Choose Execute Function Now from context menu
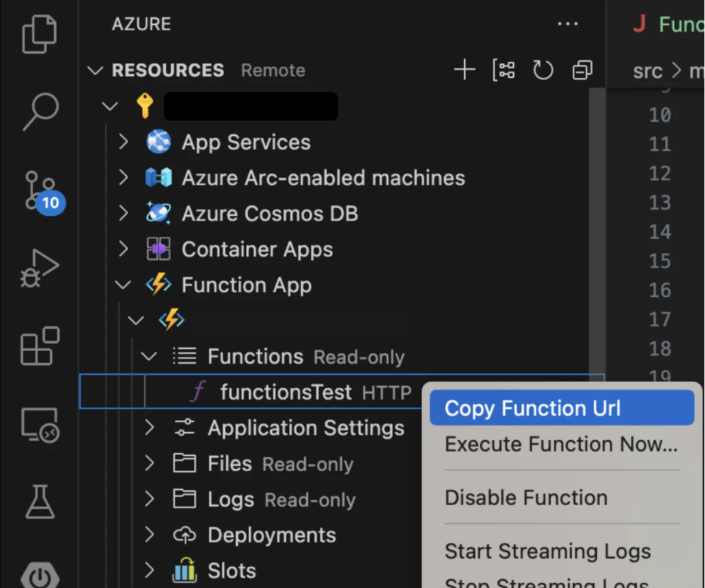705x588 pixels. (x=562, y=444)
